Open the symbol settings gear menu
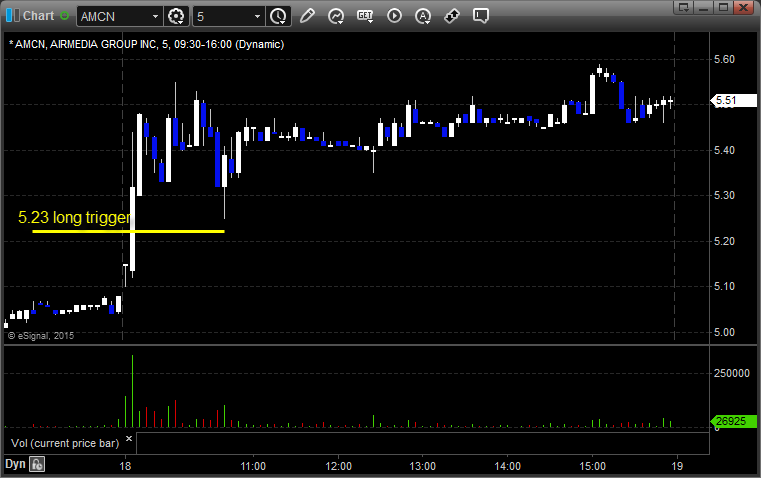 pyautogui.click(x=176, y=16)
